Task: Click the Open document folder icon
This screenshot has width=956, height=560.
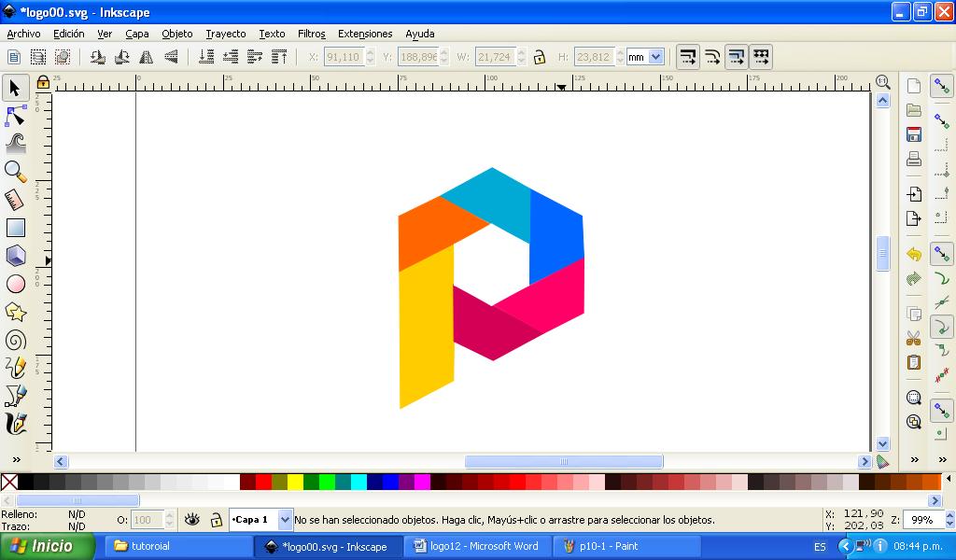Action: 913,110
